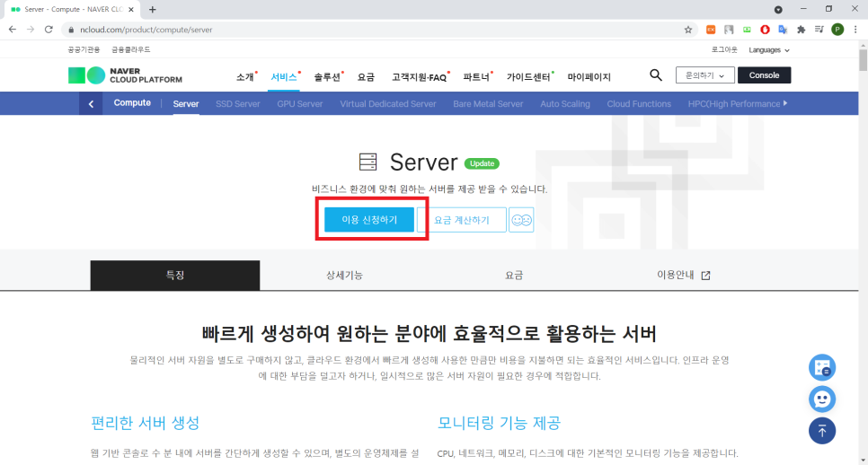Viewport: 868px width, 465px height.
Task: Close the Server - Compute browser tab
Action: coord(131,9)
